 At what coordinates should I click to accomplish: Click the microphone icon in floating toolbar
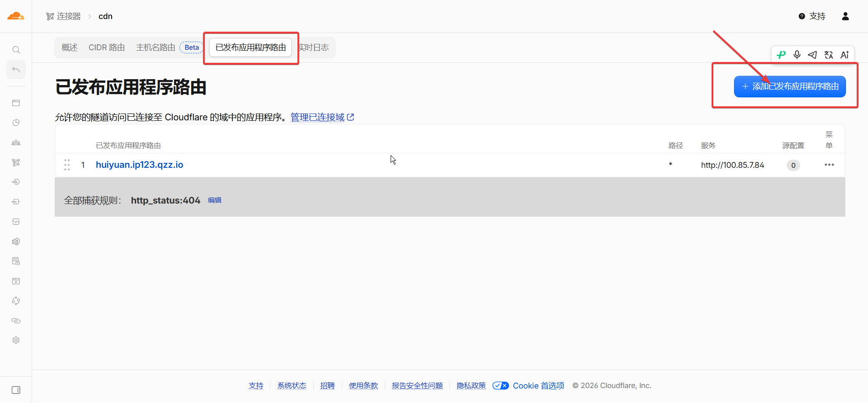click(797, 55)
